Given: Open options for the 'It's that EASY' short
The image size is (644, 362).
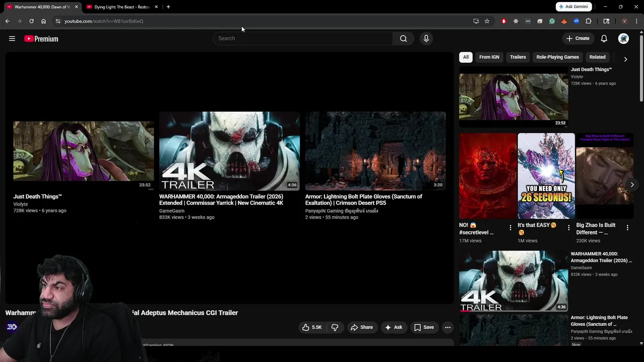Looking at the screenshot, I should 569,228.
